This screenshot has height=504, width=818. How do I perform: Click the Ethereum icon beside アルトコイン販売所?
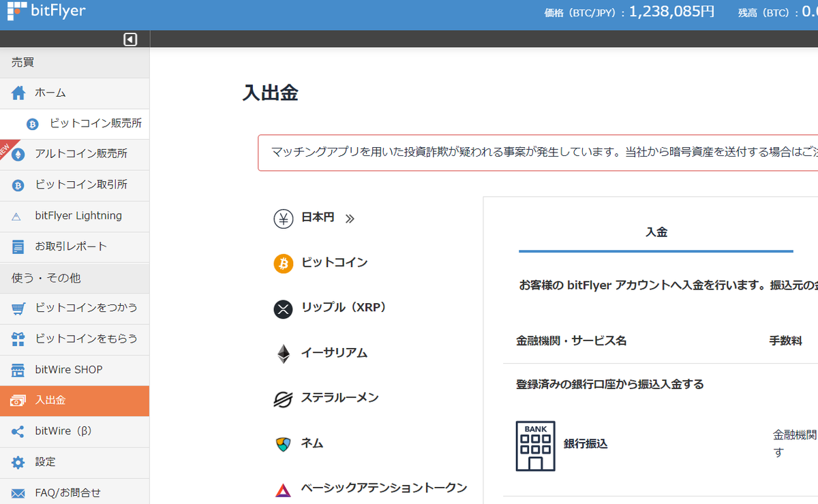18,154
